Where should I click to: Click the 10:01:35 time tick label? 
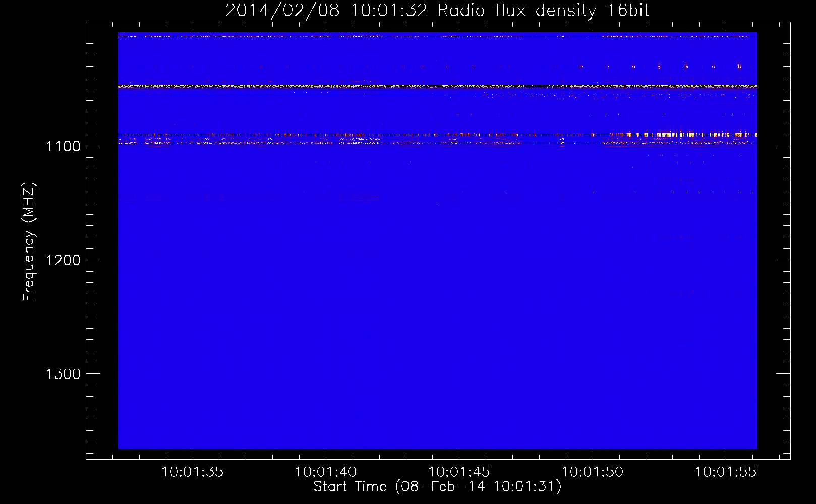[x=192, y=472]
